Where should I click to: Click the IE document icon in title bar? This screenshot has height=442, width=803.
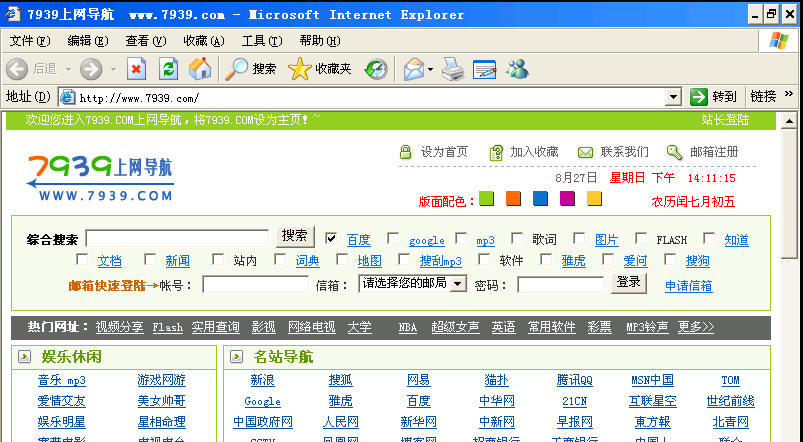pos(13,14)
